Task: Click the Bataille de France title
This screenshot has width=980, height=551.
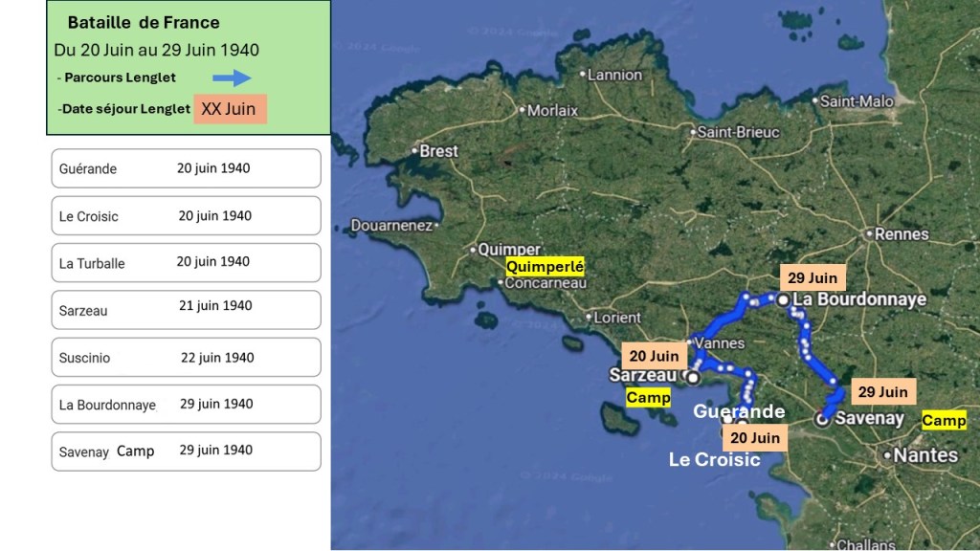Action: point(144,22)
